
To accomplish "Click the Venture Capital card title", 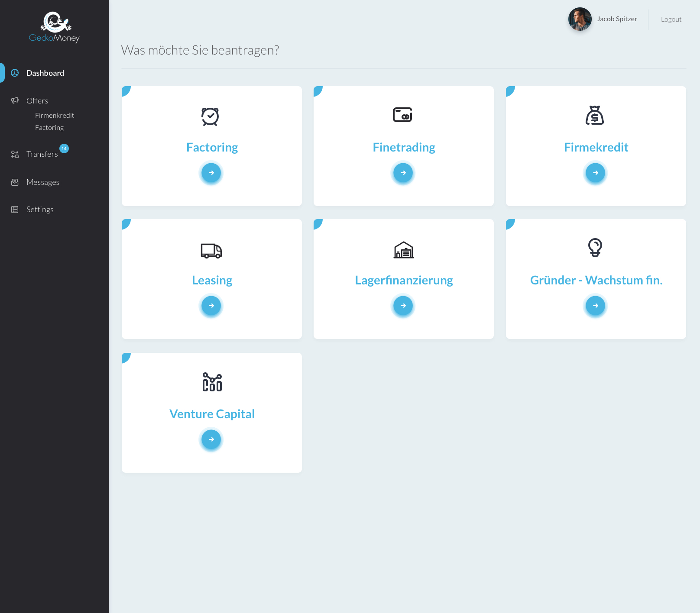I will click(212, 414).
